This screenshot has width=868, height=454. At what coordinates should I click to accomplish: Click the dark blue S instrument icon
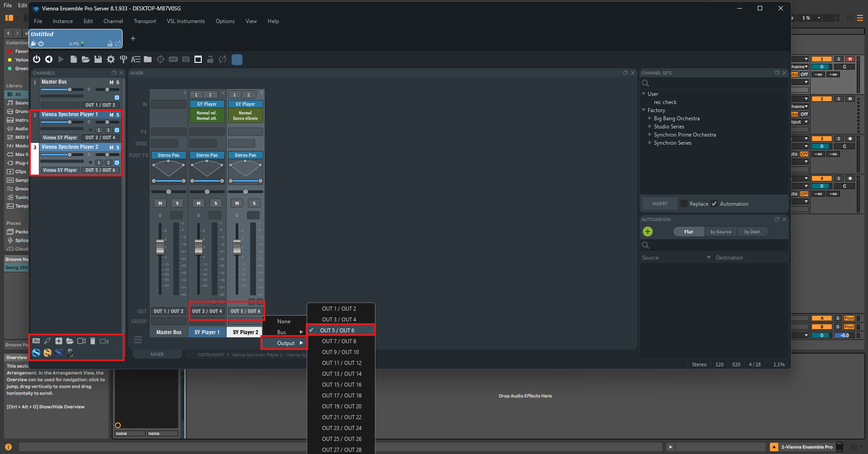point(59,353)
